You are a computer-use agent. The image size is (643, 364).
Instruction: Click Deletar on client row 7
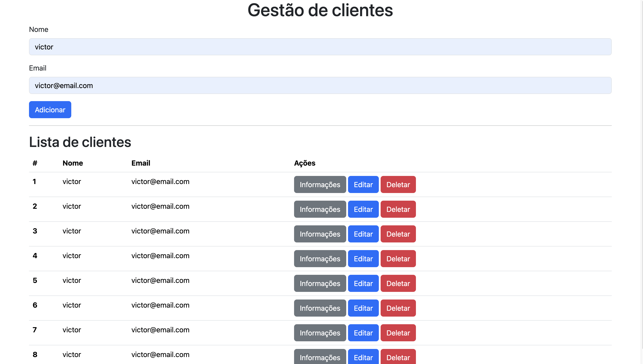click(x=398, y=333)
